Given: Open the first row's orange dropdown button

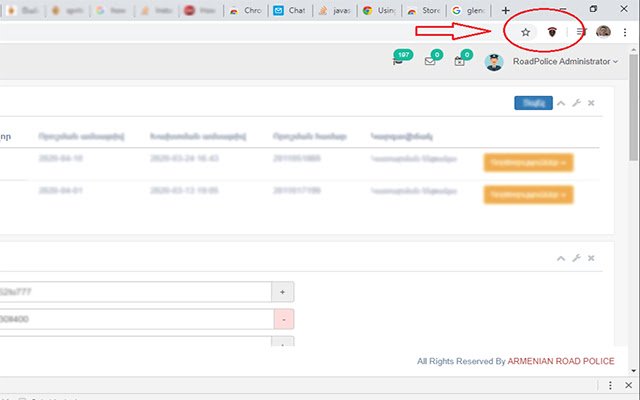Looking at the screenshot, I should [529, 162].
